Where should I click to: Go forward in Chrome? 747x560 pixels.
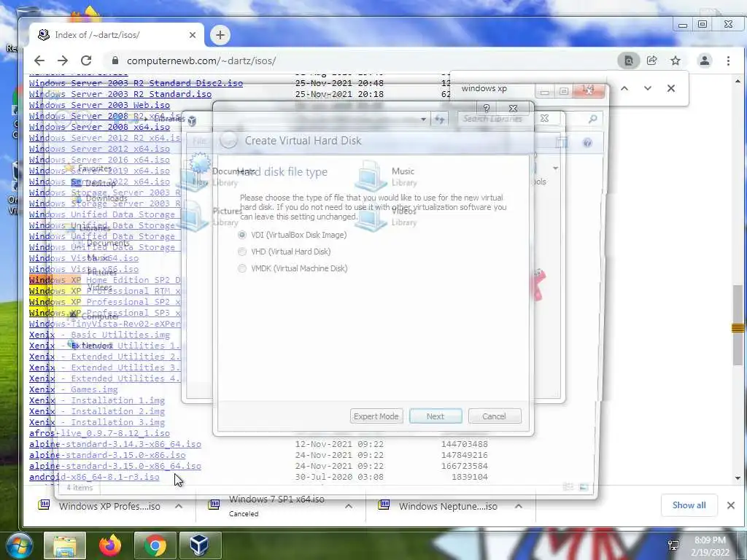[63, 61]
